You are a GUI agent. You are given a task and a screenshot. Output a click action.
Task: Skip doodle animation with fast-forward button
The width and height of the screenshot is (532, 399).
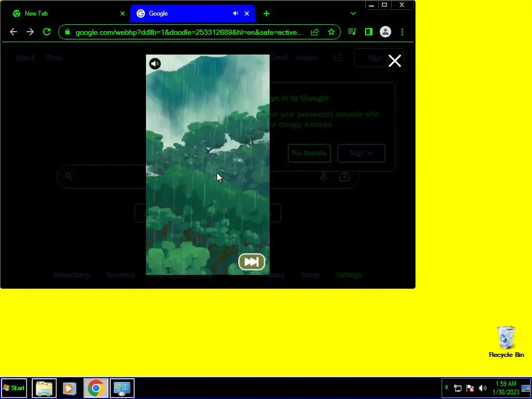click(x=251, y=262)
